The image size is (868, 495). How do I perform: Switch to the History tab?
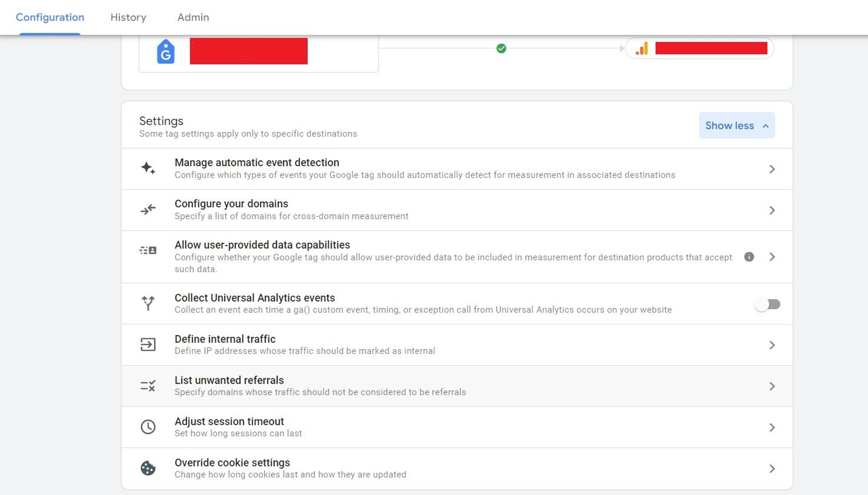[x=128, y=17]
